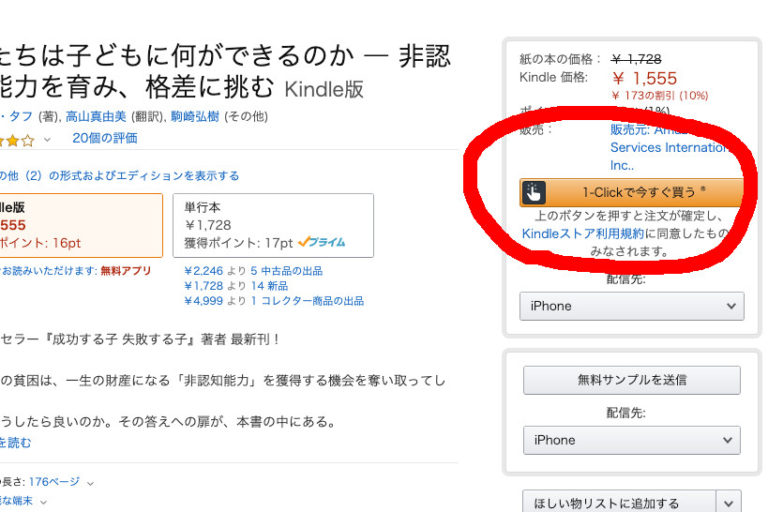The height and width of the screenshot is (512, 768).
Task: Expand the 176ページ length details chevron
Action: coord(90,482)
